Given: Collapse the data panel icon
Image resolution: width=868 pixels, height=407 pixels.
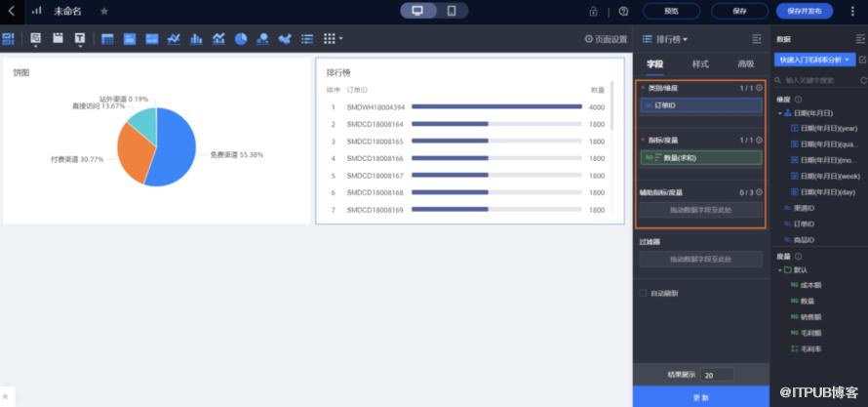Looking at the screenshot, I should (x=859, y=39).
